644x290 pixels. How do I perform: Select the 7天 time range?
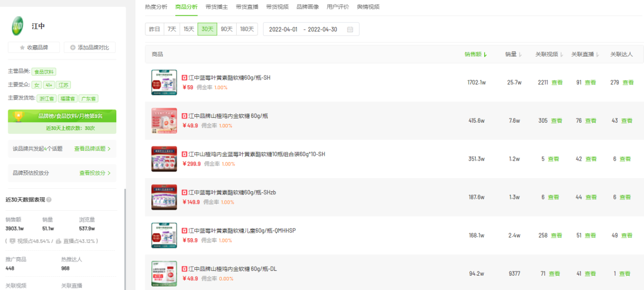click(x=172, y=29)
